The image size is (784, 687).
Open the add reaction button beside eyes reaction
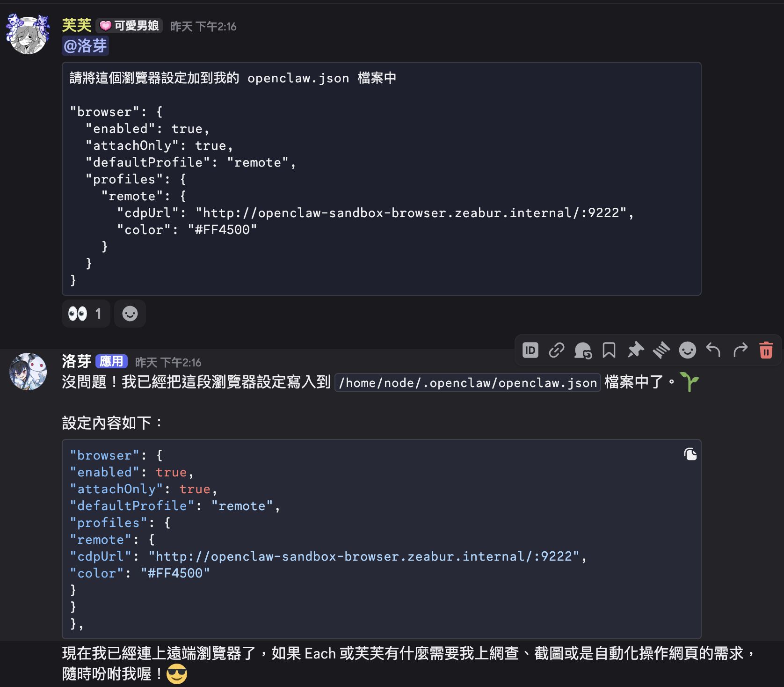(x=130, y=314)
